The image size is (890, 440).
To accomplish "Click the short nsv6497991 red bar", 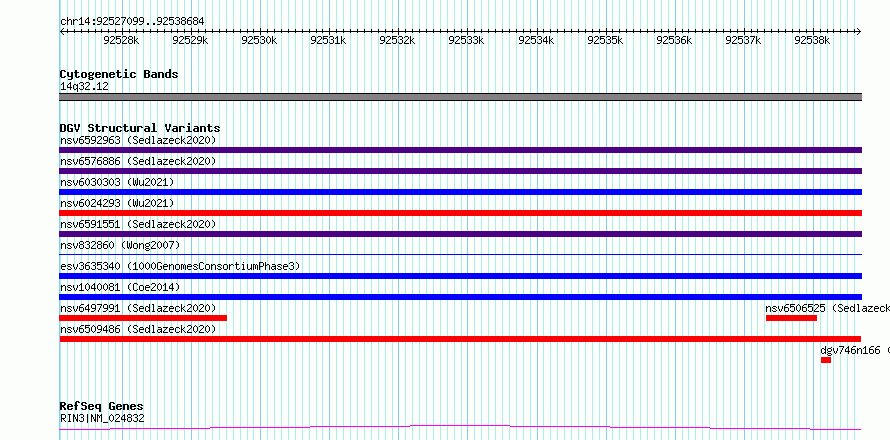I will [x=143, y=318].
